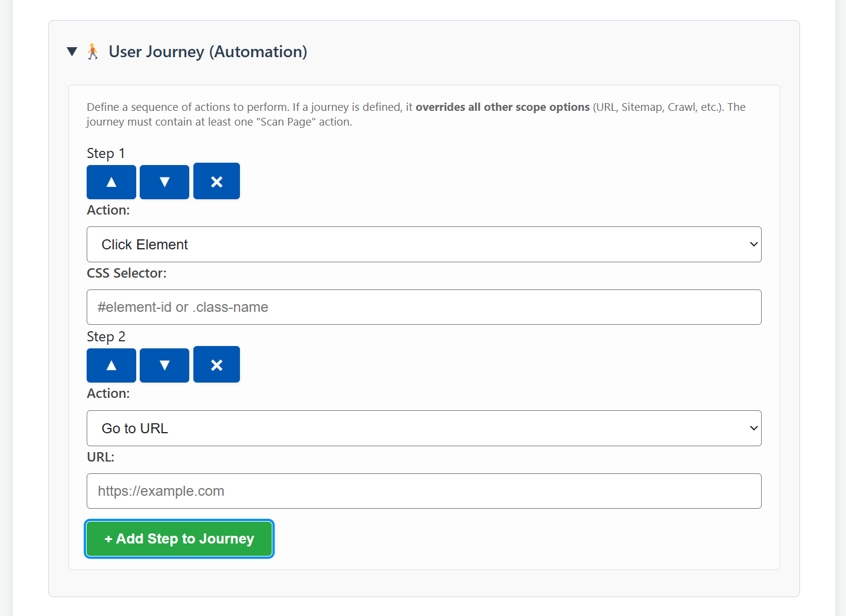The width and height of the screenshot is (846, 616).
Task: Click Add Step to Journey button
Action: (179, 539)
